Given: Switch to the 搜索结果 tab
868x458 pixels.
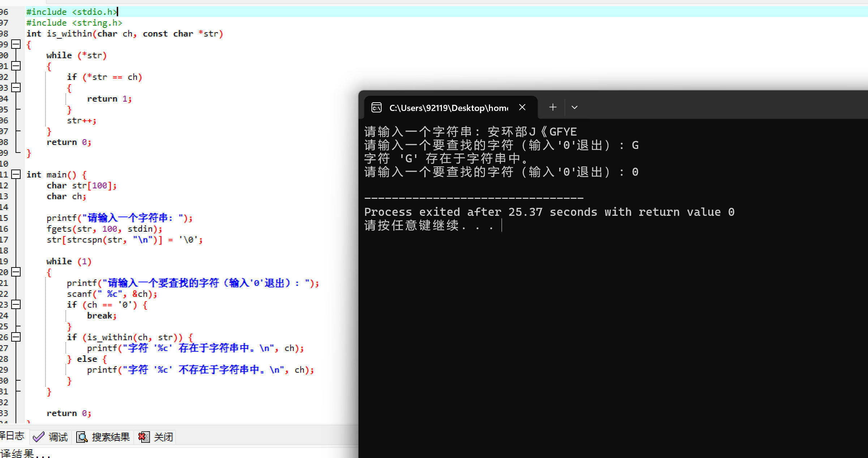Looking at the screenshot, I should [111, 437].
